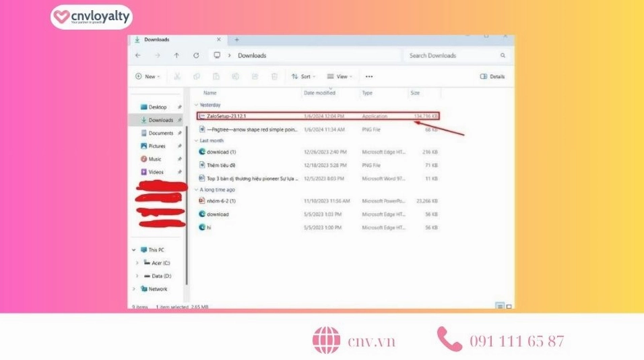Close the Downloads tab

coord(219,40)
